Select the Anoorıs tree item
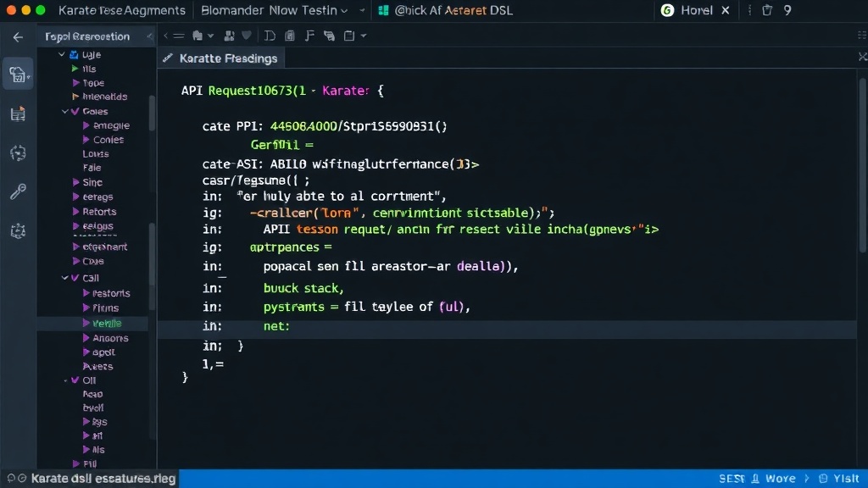868x488 pixels. 110,338
